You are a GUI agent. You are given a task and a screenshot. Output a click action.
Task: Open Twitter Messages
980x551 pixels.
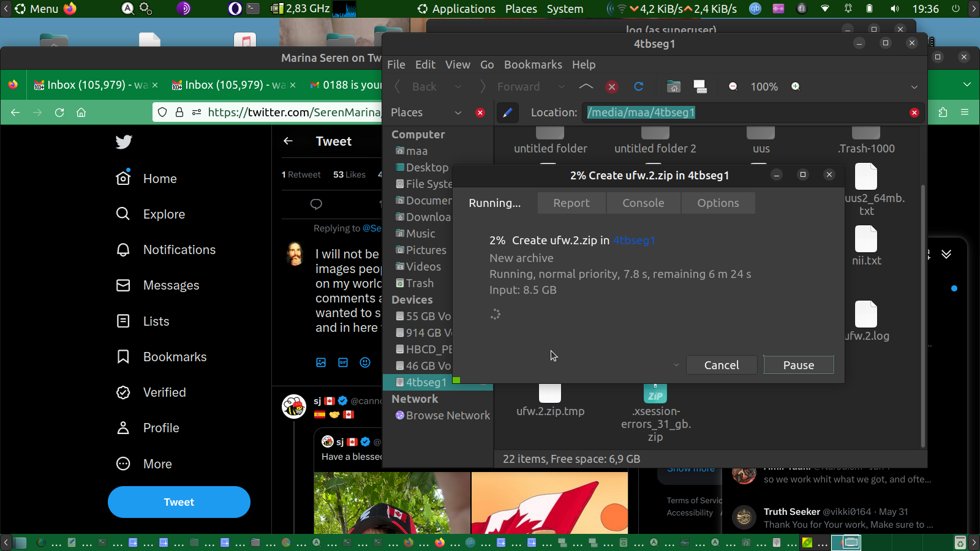(157, 285)
